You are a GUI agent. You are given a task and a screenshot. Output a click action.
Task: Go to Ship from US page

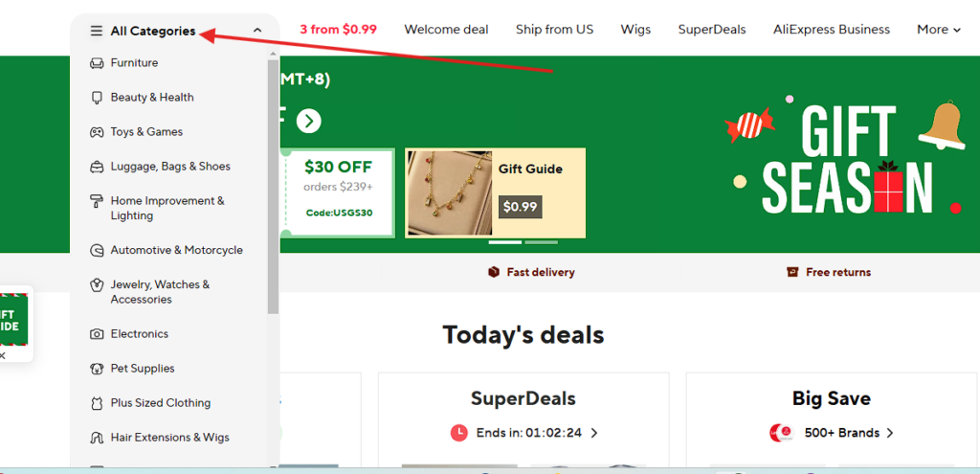click(554, 30)
